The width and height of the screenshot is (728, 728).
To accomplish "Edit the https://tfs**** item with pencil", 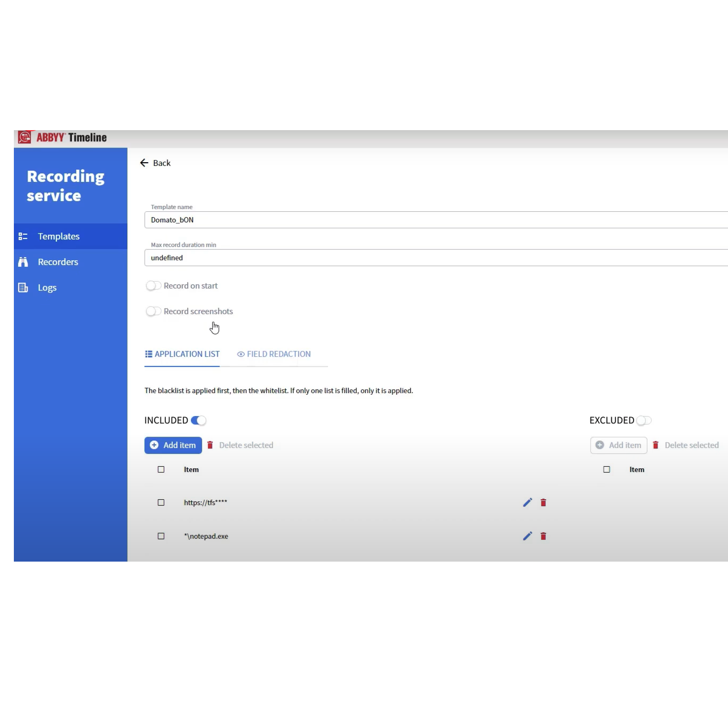I will [527, 502].
